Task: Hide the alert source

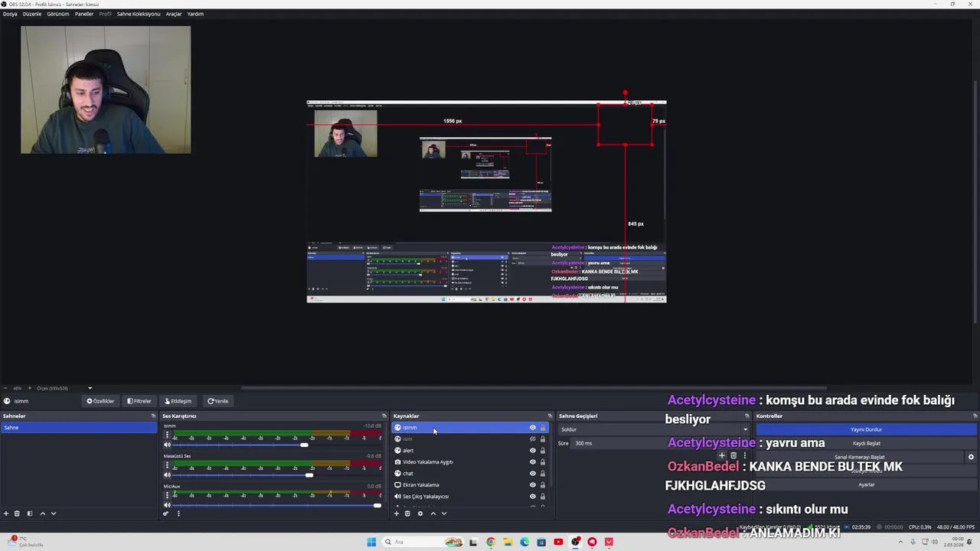Action: pos(533,451)
